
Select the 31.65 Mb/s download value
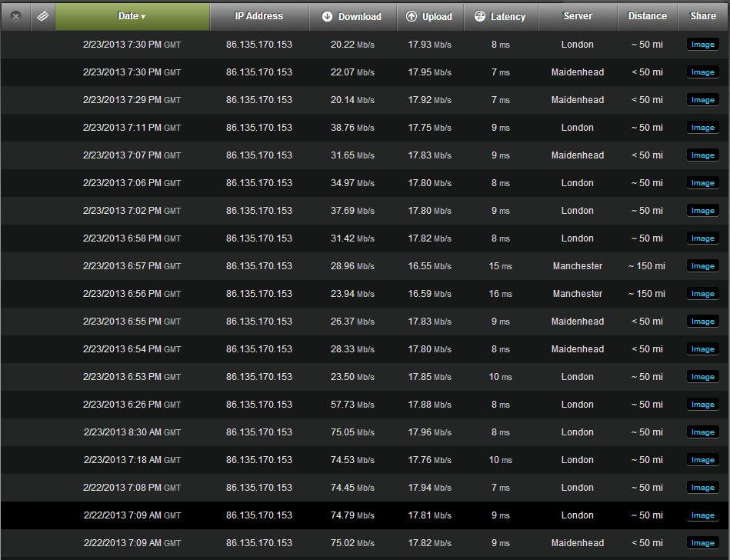click(x=352, y=155)
